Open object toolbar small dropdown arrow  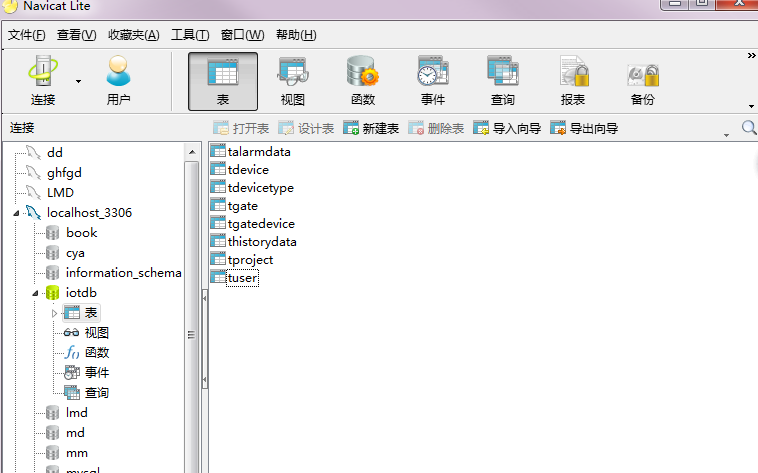point(726,135)
